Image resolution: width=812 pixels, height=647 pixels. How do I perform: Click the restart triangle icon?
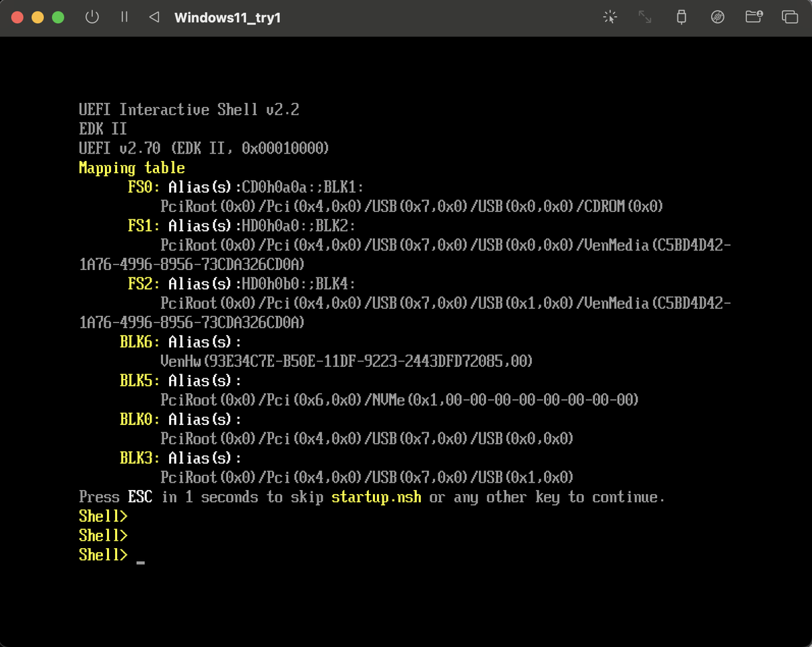tap(154, 17)
